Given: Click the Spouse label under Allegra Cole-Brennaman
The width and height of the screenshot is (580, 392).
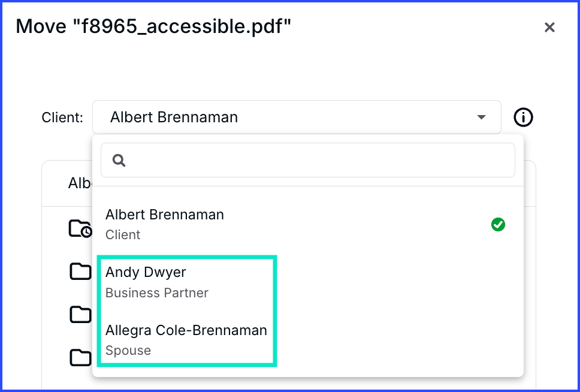Looking at the screenshot, I should tap(128, 351).
